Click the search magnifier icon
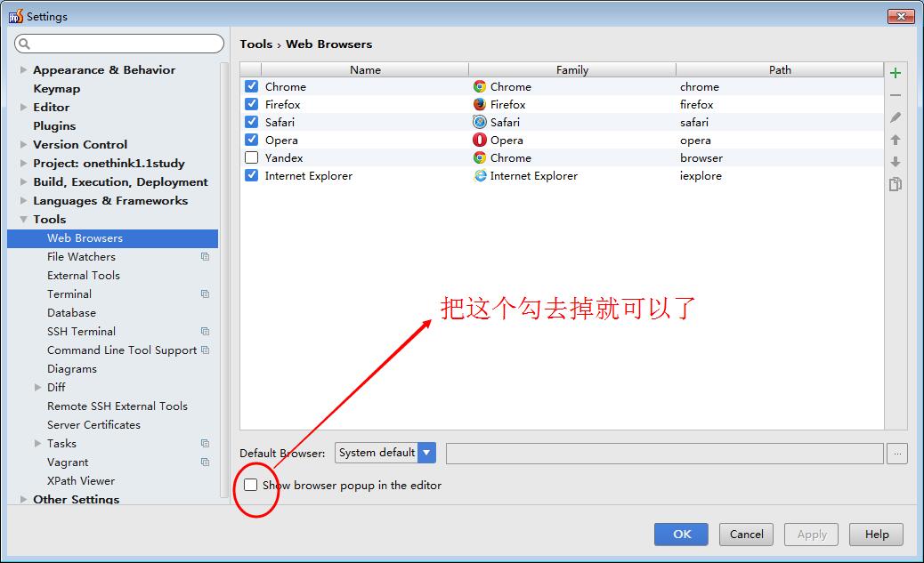Screen dimensions: 924x563 pos(24,44)
